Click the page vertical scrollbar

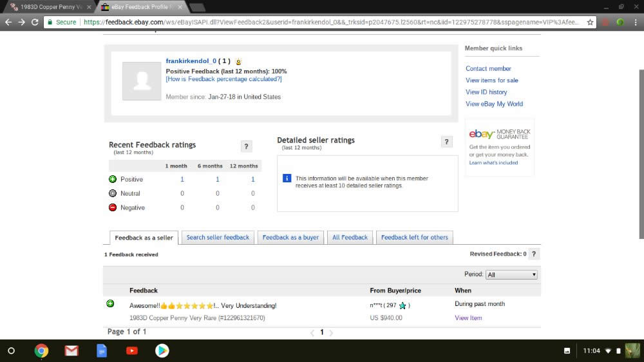[641, 154]
